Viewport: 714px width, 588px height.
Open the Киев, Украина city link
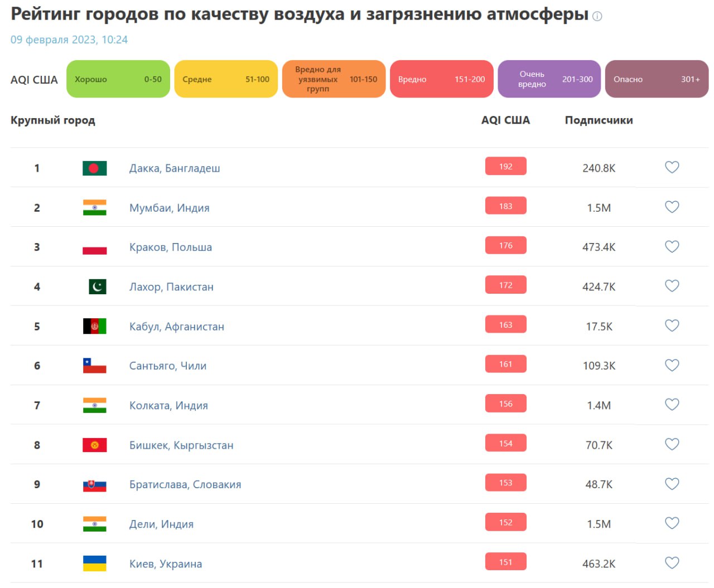[166, 564]
